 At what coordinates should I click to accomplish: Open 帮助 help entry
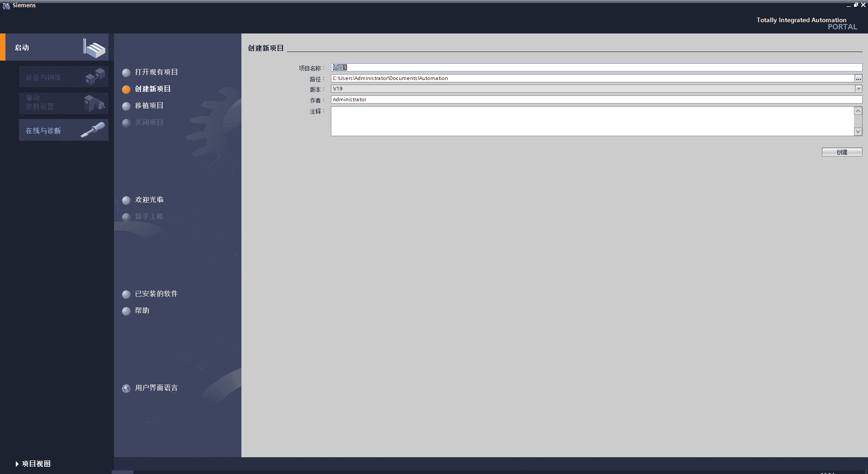click(x=142, y=310)
